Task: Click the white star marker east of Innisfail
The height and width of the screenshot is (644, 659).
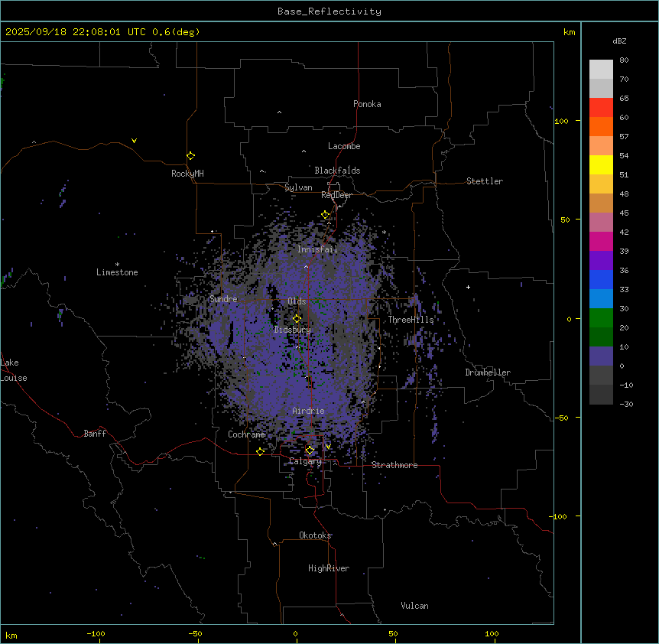Action: click(x=384, y=233)
